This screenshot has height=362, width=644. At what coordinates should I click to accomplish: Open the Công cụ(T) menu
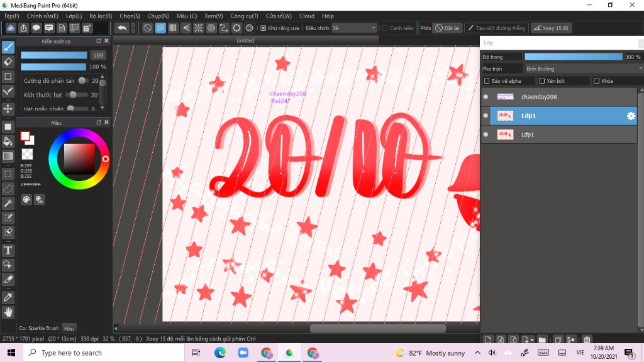244,16
